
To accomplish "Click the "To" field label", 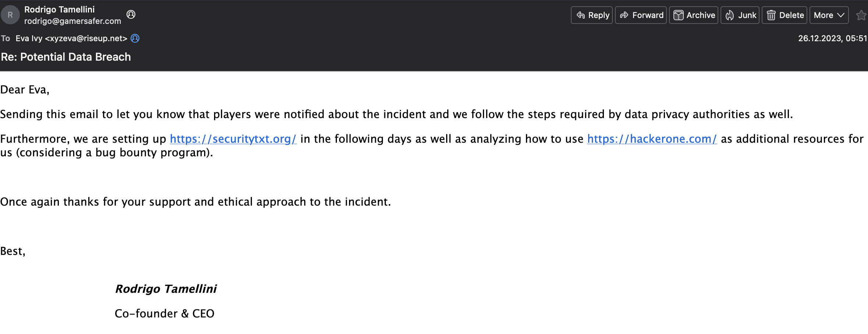I will (6, 38).
